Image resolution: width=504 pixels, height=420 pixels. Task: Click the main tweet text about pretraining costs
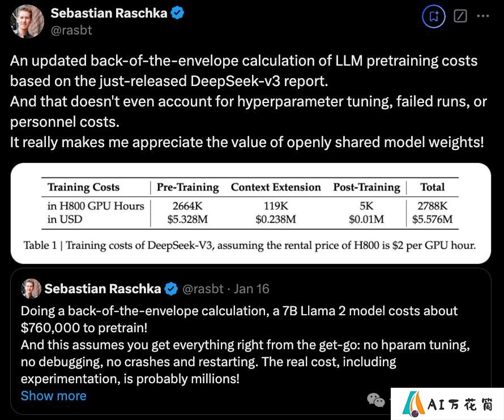click(249, 101)
